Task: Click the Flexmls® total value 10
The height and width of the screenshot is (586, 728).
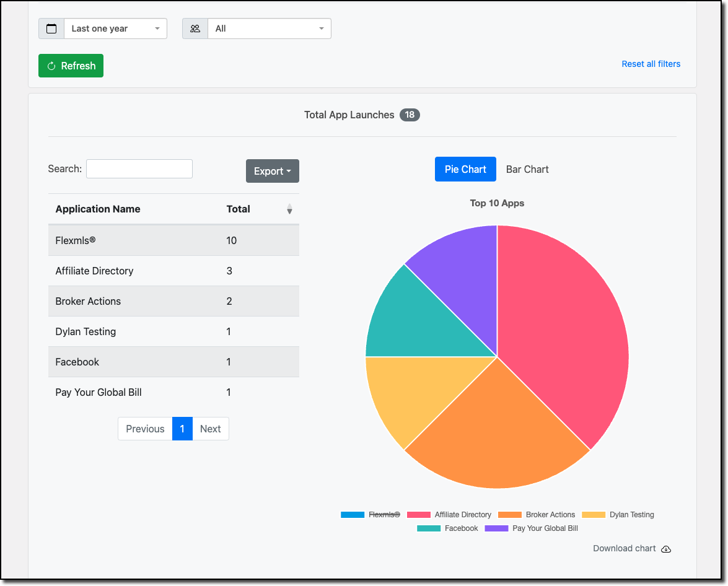Action: click(231, 240)
